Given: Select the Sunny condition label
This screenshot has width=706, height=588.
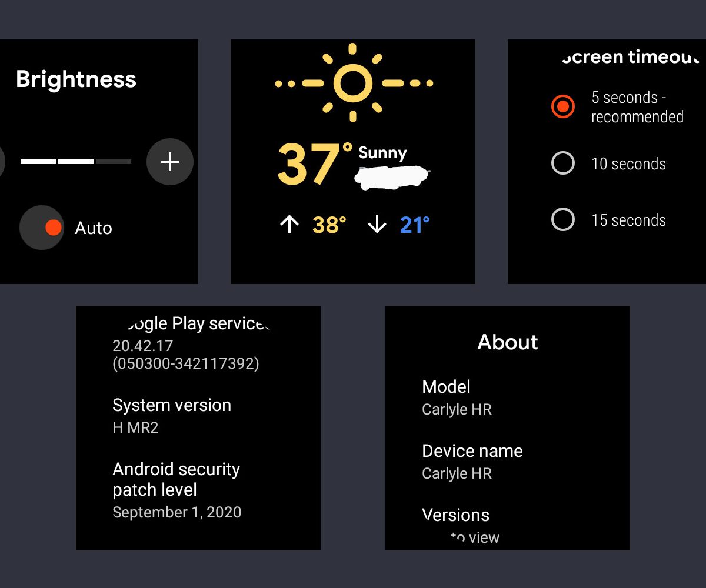Looking at the screenshot, I should coord(382,153).
